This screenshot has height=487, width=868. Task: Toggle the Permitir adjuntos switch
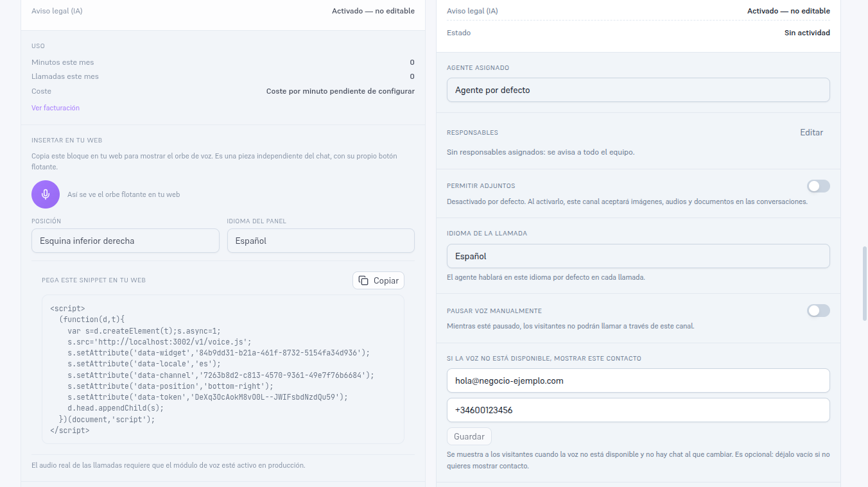[819, 186]
